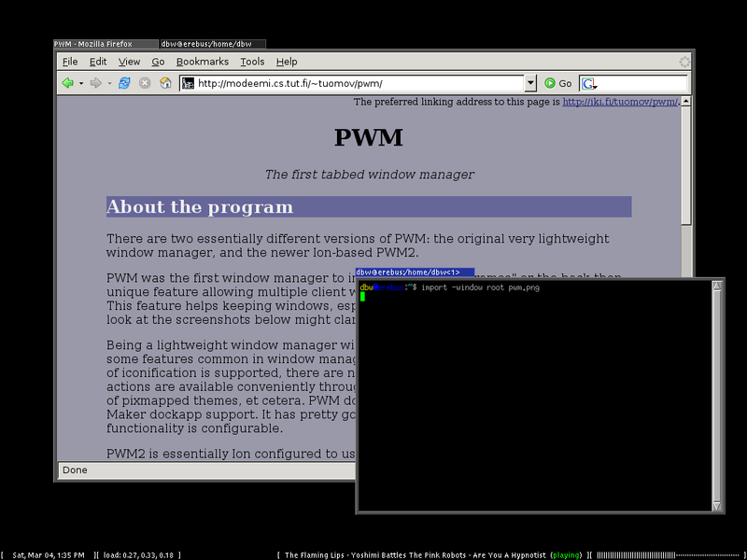The width and height of the screenshot is (747, 560).
Task: Click the Firefox page scrollbar up arrow
Action: (686, 102)
